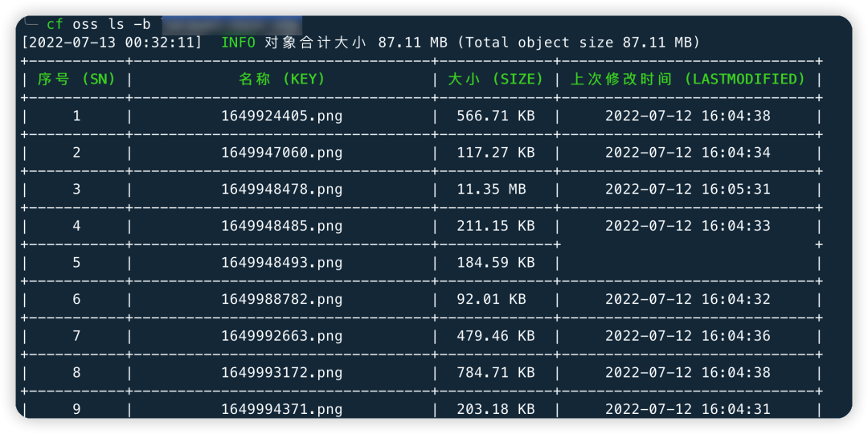This screenshot has width=868, height=434.
Task: Select file name 1649924405.png
Action: 282,117
